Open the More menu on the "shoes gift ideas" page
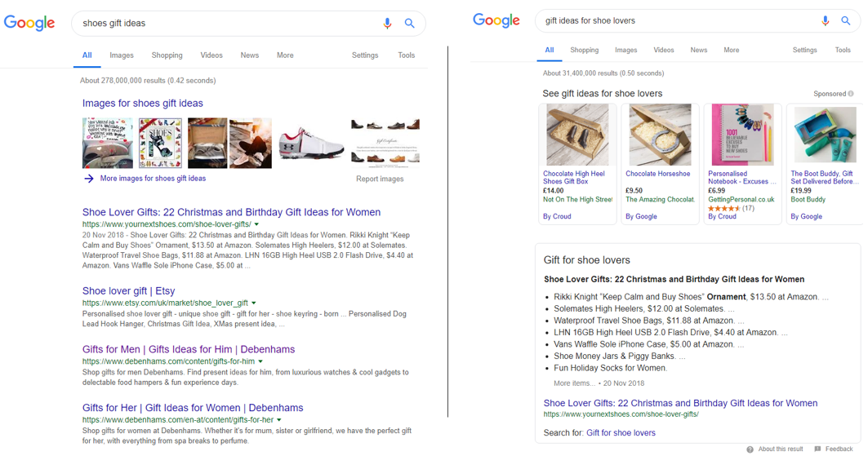The height and width of the screenshot is (456, 868). [285, 55]
